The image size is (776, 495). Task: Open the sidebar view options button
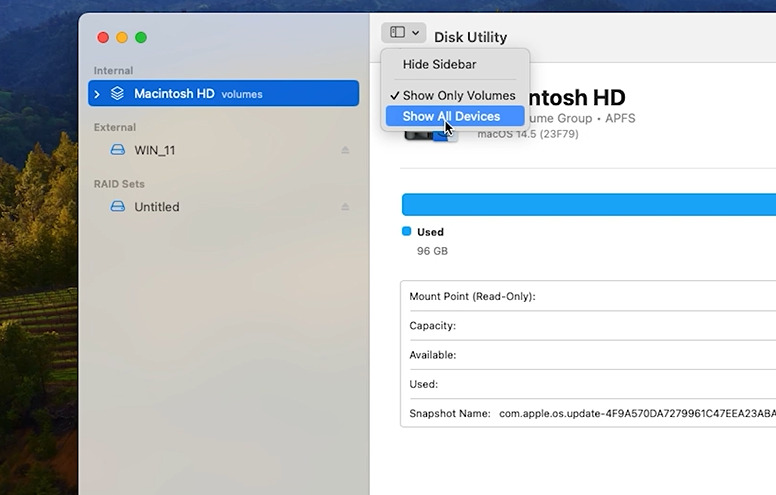pyautogui.click(x=403, y=33)
